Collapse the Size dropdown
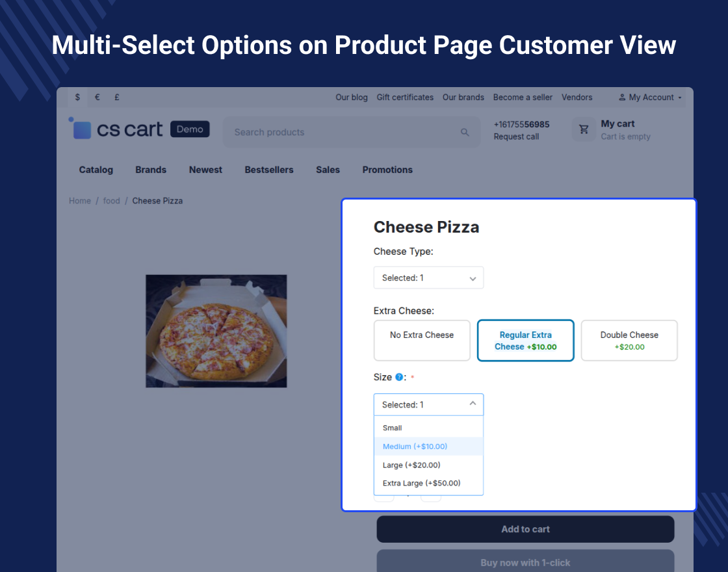This screenshot has width=728, height=572. coord(428,404)
